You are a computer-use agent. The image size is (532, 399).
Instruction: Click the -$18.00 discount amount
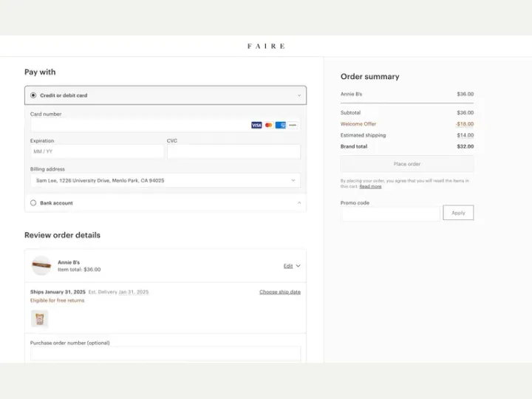465,124
